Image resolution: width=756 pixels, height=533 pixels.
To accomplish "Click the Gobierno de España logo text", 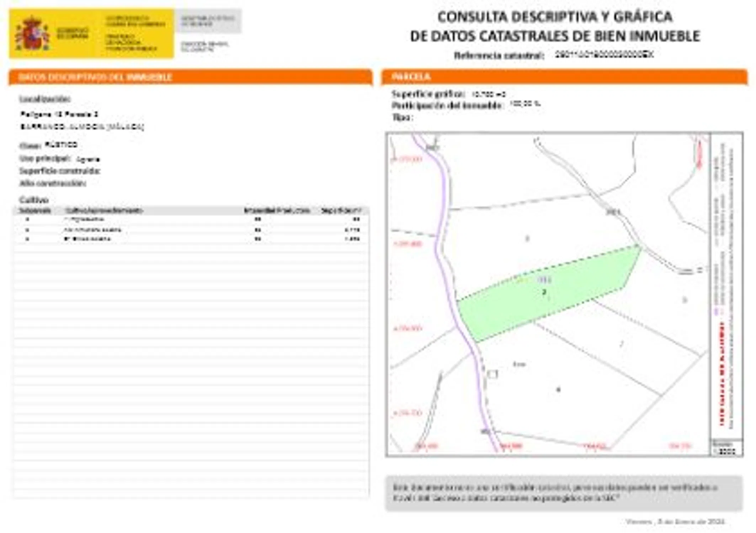I will (x=73, y=33).
